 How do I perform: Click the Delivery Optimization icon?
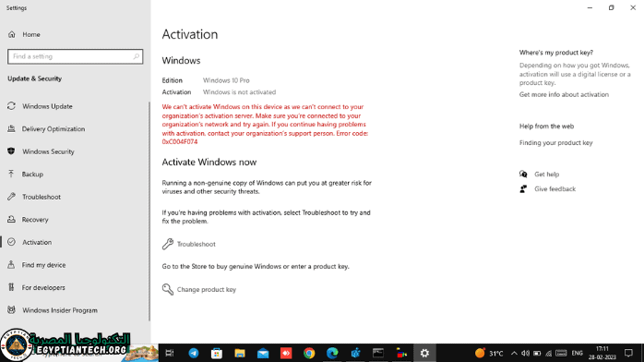11,128
